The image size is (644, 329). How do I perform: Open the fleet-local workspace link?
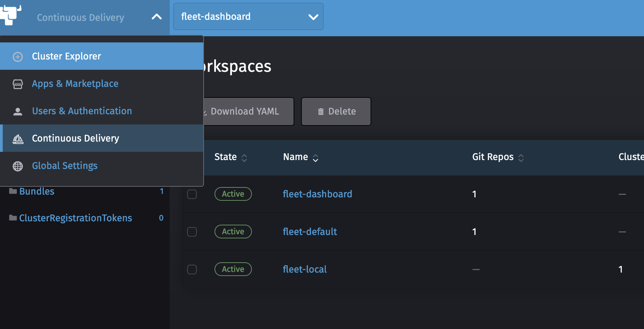click(x=305, y=269)
